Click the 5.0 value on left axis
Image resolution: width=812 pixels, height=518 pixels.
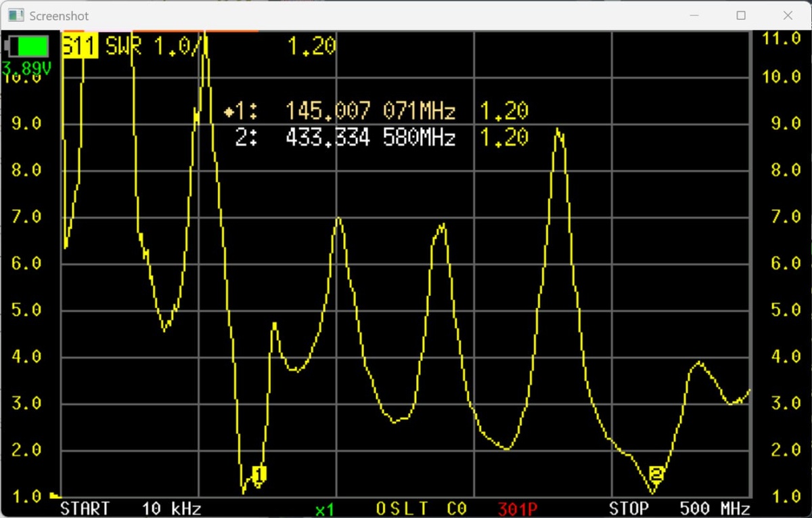pos(27,310)
